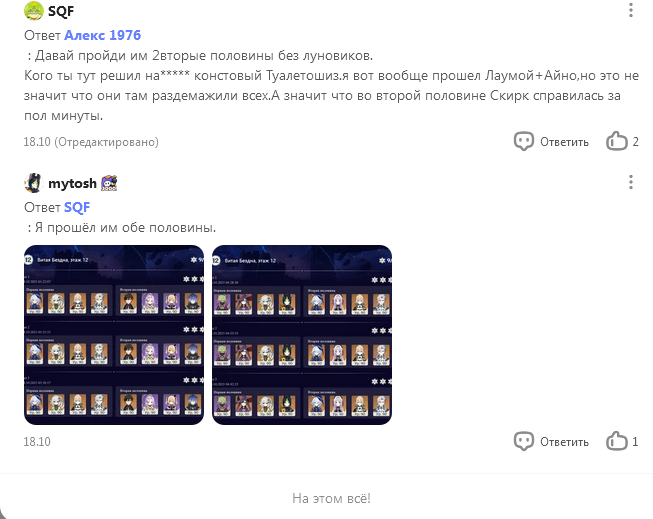This screenshot has width=653, height=519.
Task: Like SQF's comment with thumbs up
Action: (x=616, y=141)
